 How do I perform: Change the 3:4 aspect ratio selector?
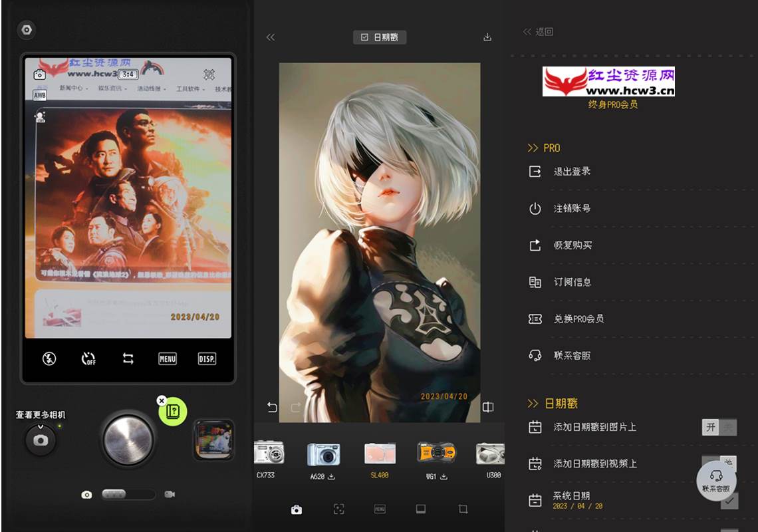tap(129, 74)
